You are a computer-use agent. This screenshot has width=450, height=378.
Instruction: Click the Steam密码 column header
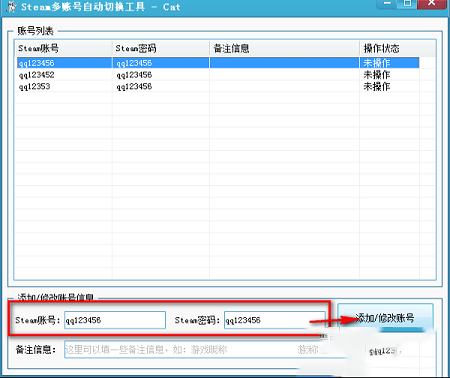(x=161, y=49)
